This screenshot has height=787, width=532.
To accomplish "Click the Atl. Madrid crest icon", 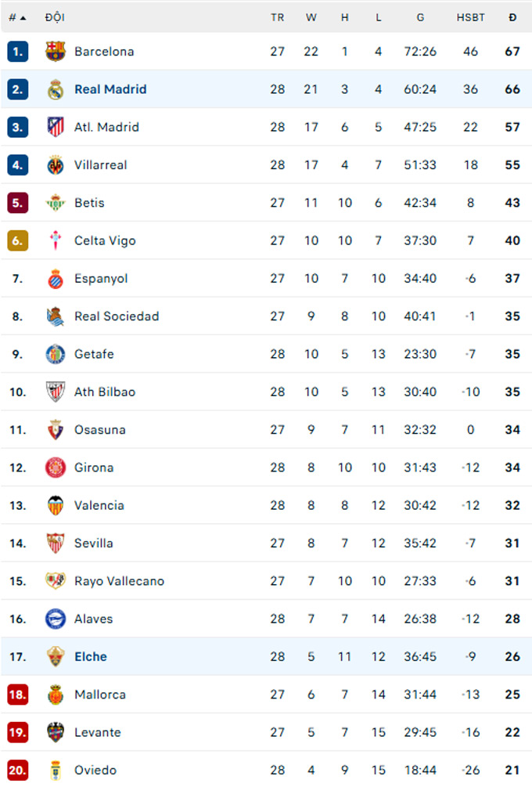I will tap(56, 127).
